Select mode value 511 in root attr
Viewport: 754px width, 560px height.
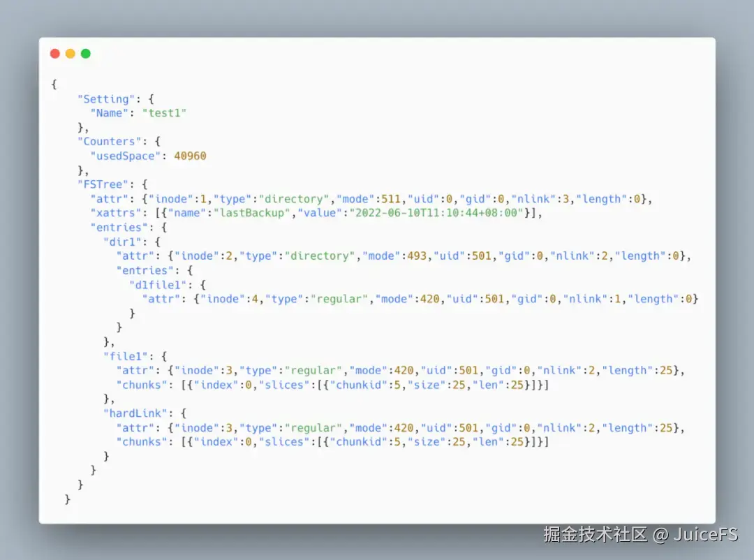pos(391,199)
